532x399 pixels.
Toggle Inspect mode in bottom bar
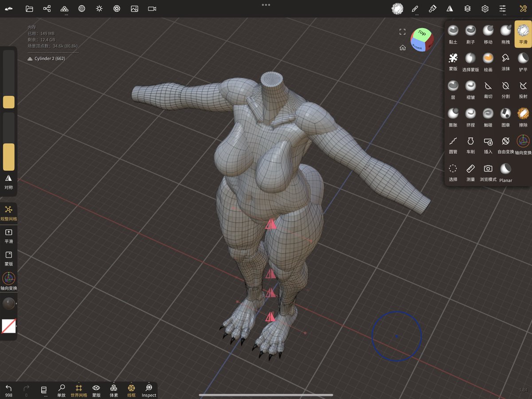[x=149, y=390]
